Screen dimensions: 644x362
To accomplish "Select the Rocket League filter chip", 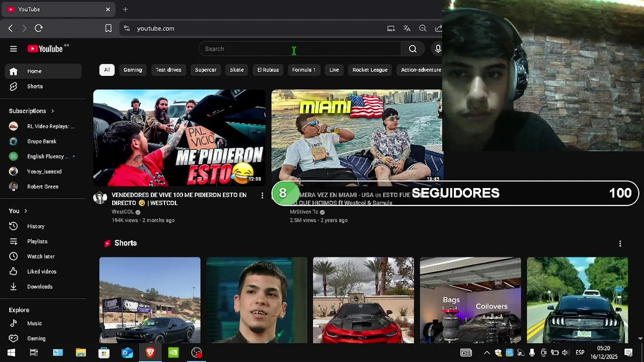I will pos(370,70).
